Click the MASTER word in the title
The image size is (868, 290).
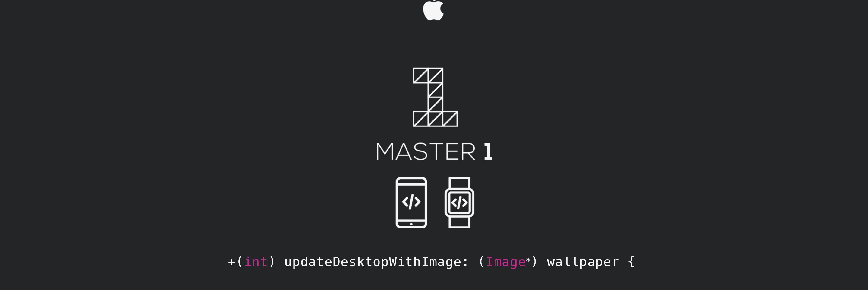tap(426, 151)
